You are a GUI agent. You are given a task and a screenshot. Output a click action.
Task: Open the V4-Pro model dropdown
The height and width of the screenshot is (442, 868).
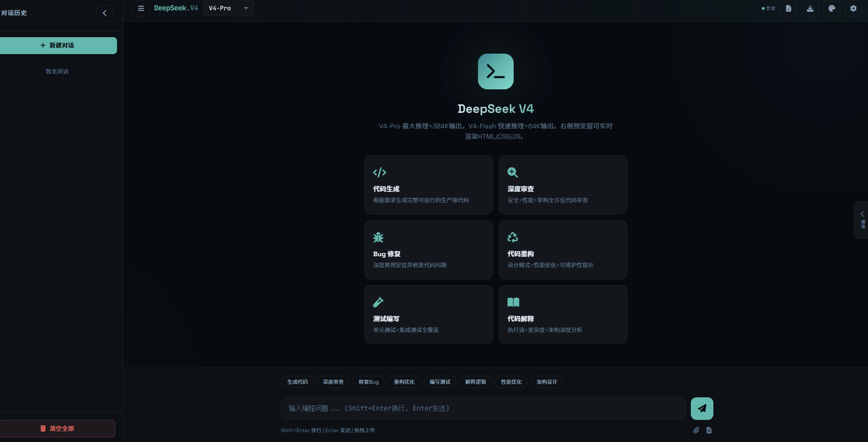click(x=229, y=8)
